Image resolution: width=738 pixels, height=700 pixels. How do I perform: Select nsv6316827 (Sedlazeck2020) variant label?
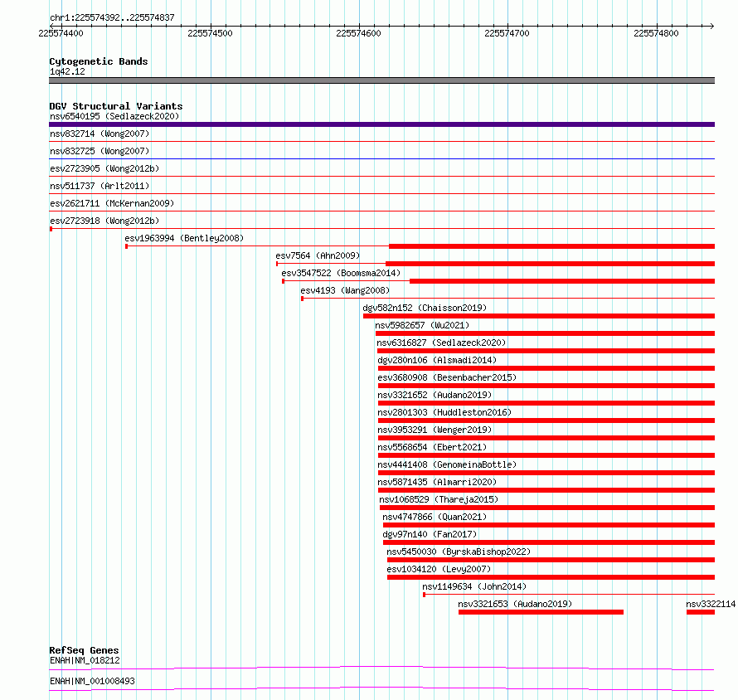coord(441,343)
